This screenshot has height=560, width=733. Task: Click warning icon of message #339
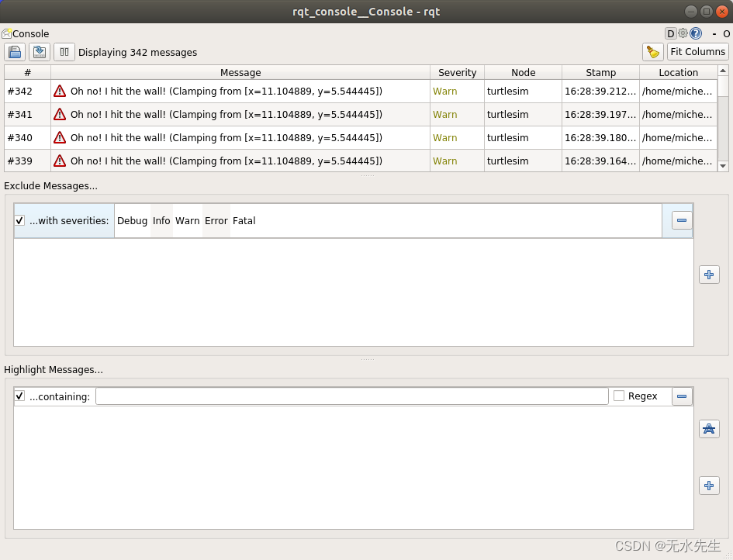pyautogui.click(x=60, y=161)
